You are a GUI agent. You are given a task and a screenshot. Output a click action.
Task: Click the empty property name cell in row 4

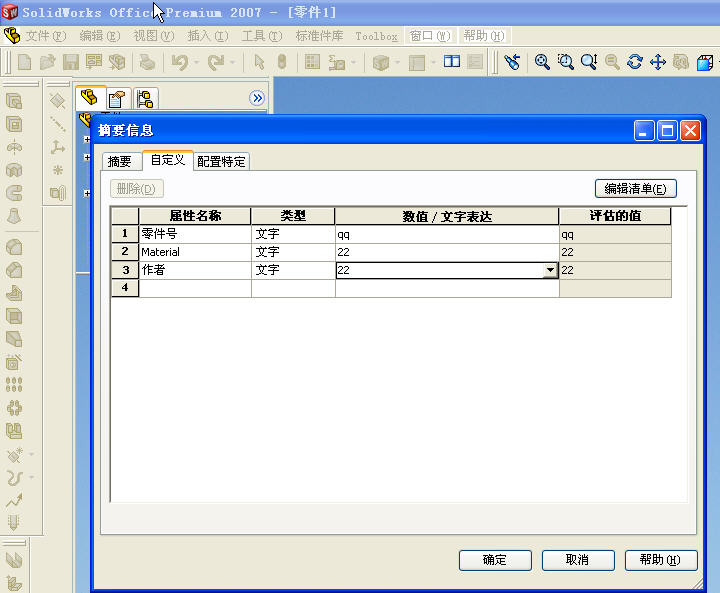coord(195,288)
